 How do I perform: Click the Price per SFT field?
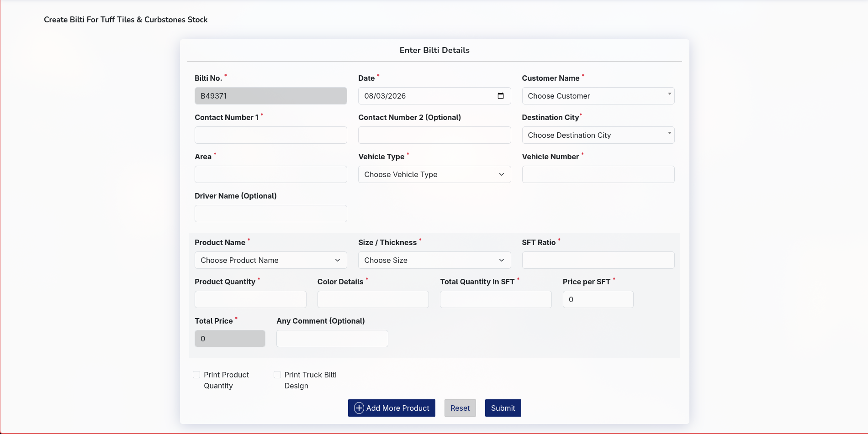coord(598,299)
